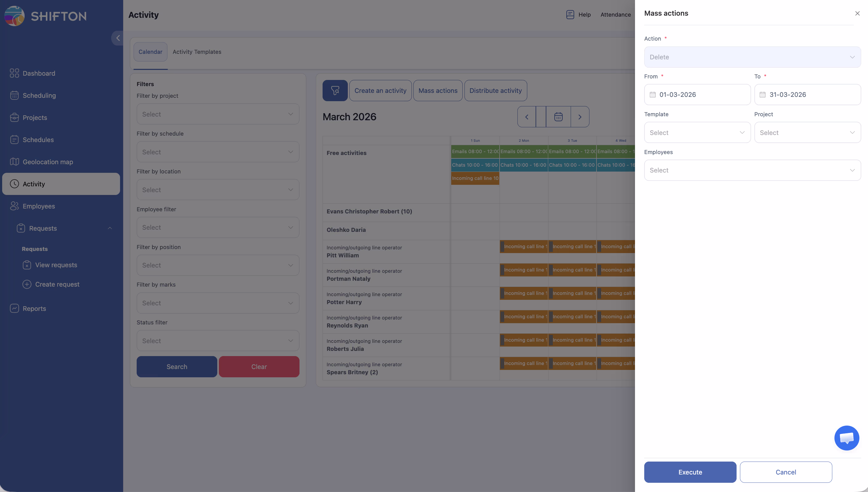
Task: Open the calendar picker icon
Action: (558, 117)
